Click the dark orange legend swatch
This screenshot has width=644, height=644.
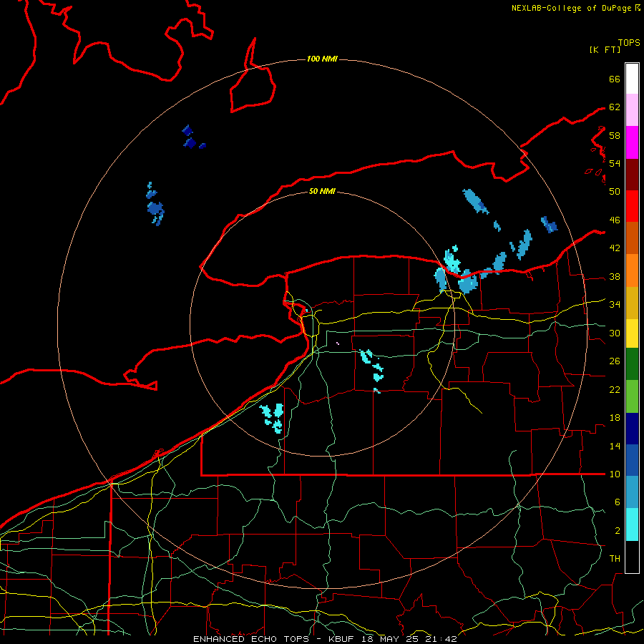[x=632, y=238]
